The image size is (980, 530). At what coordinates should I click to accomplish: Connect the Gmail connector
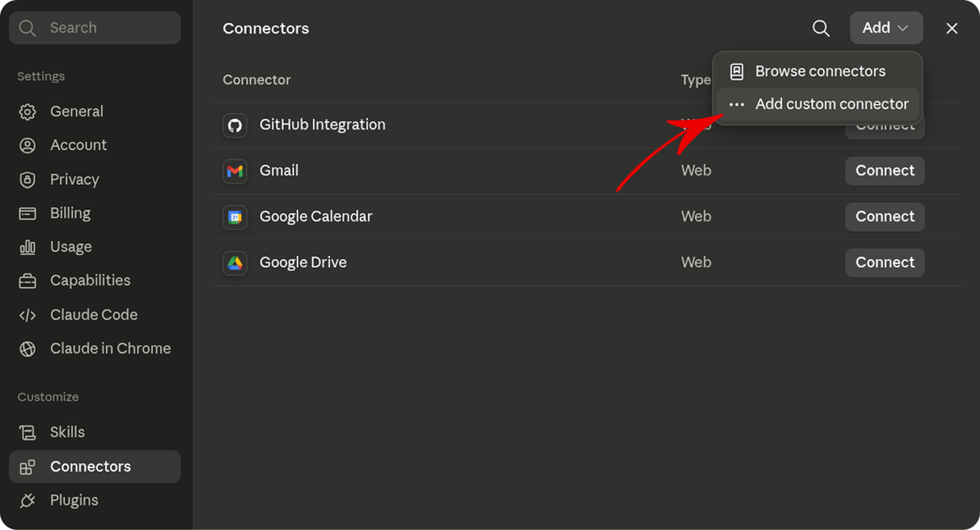885,171
